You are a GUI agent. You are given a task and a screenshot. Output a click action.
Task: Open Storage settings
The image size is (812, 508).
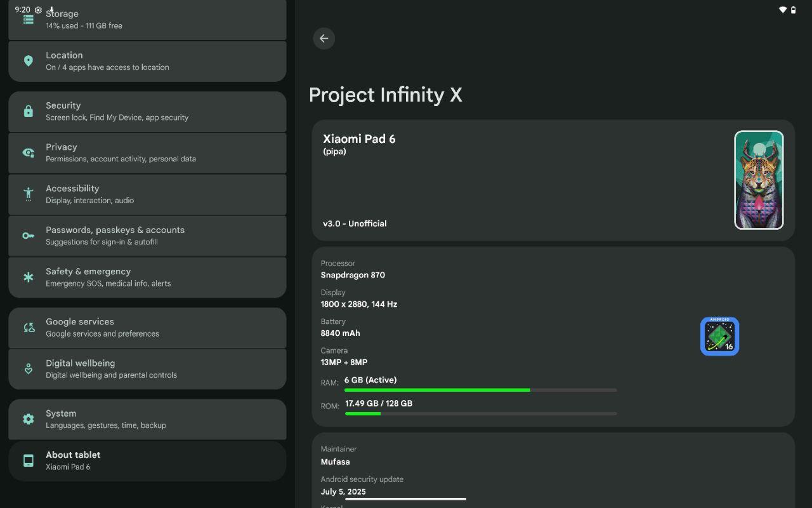tap(147, 20)
